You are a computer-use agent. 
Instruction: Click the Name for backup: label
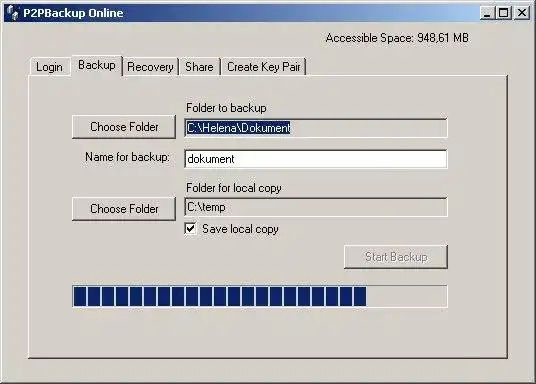[127, 157]
